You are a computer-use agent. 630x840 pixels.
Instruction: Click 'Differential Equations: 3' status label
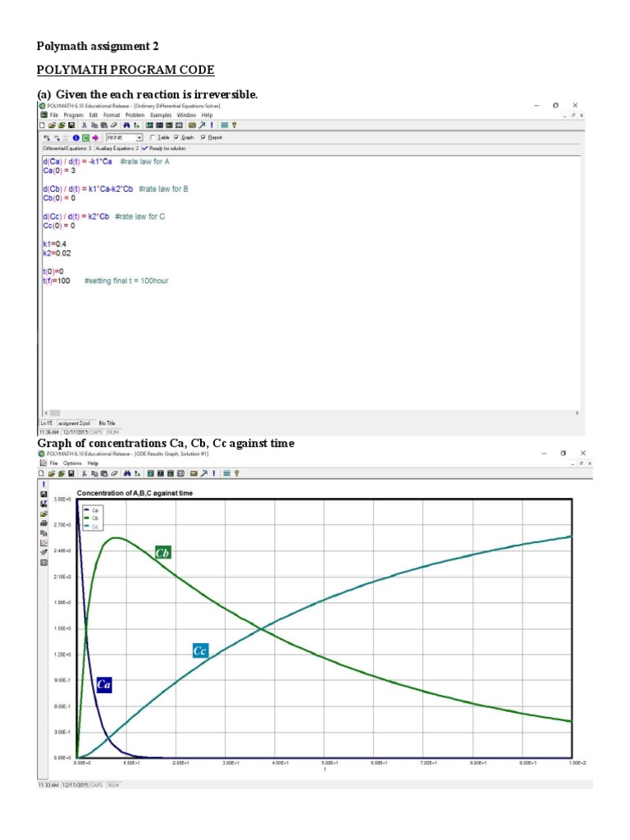pyautogui.click(x=67, y=148)
